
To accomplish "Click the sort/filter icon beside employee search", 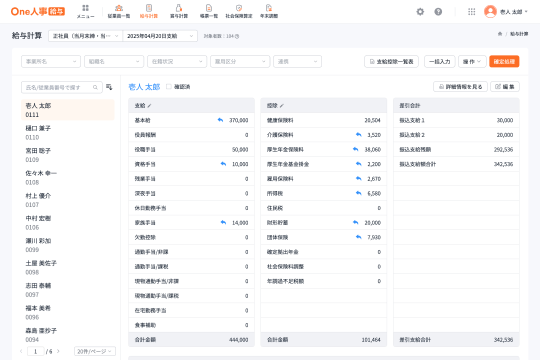I will 109,87.
